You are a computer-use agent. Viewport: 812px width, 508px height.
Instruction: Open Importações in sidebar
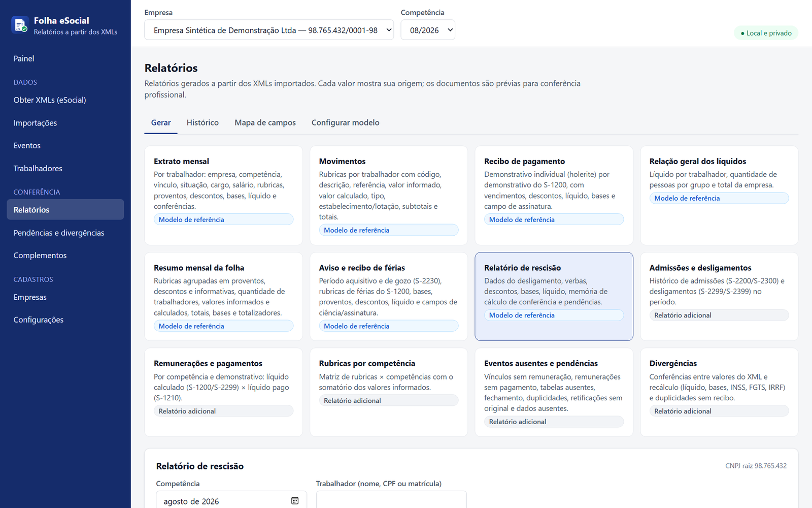coord(65,123)
